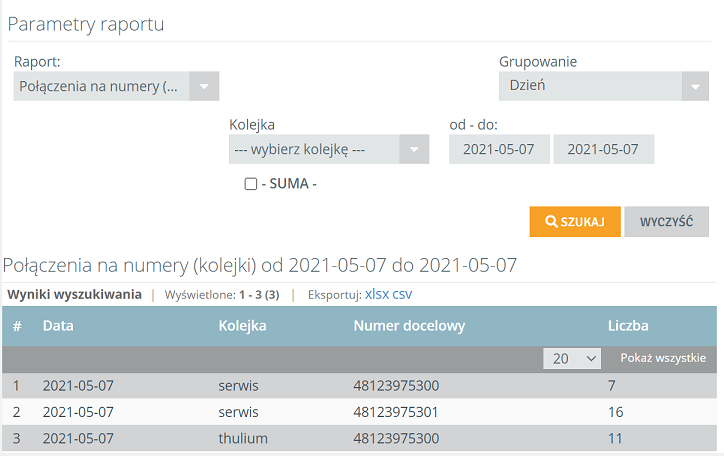Image resolution: width=724 pixels, height=456 pixels.
Task: Open the Kolejka queue dropdown
Action: (329, 149)
